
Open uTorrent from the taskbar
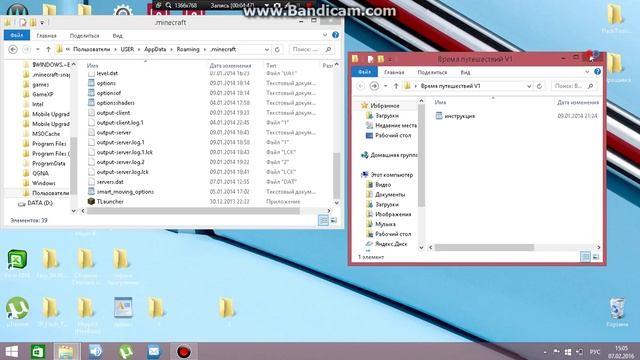pos(126,351)
